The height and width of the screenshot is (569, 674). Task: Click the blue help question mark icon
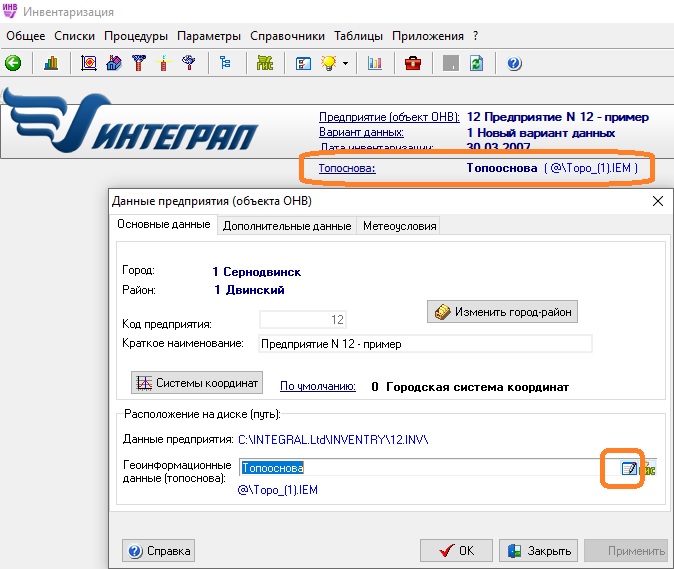(514, 63)
